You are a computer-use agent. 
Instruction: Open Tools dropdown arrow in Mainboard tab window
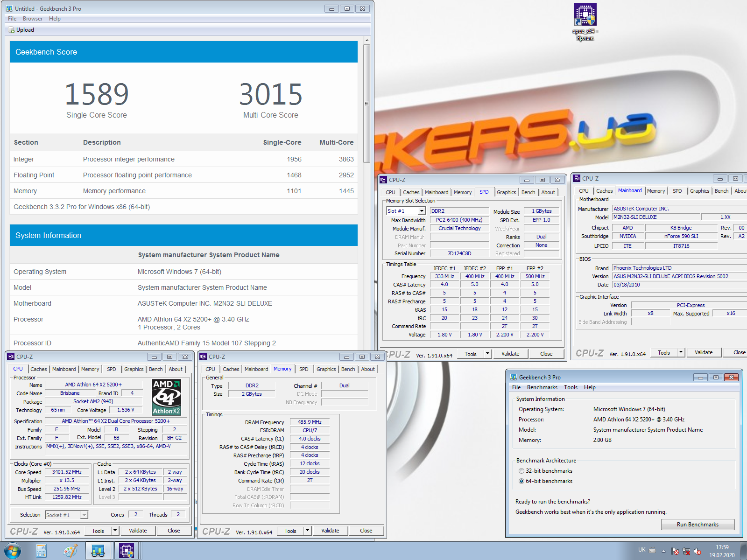coord(681,352)
